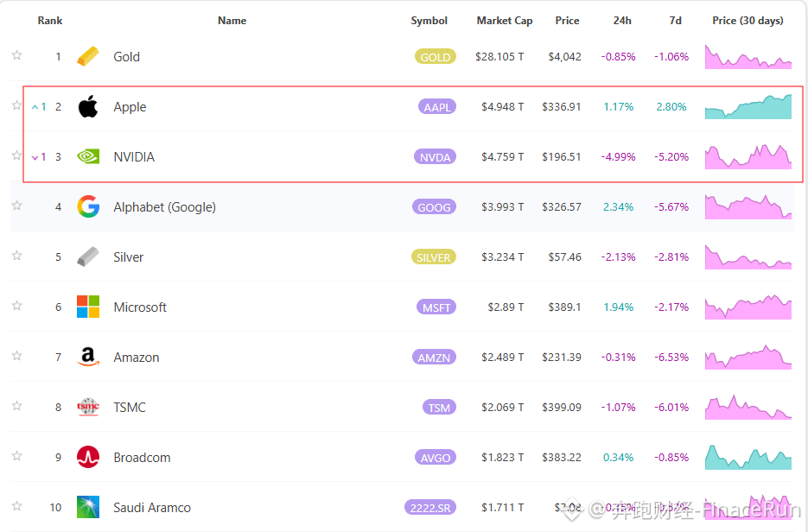The height and width of the screenshot is (532, 808).
Task: Click the Apple logo icon
Action: [x=88, y=106]
